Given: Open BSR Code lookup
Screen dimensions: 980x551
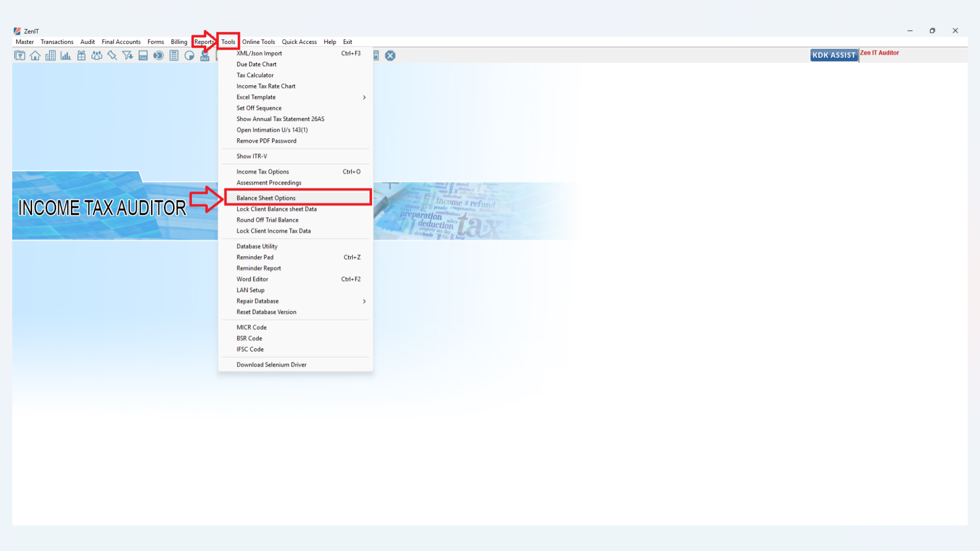Looking at the screenshot, I should click(296, 338).
